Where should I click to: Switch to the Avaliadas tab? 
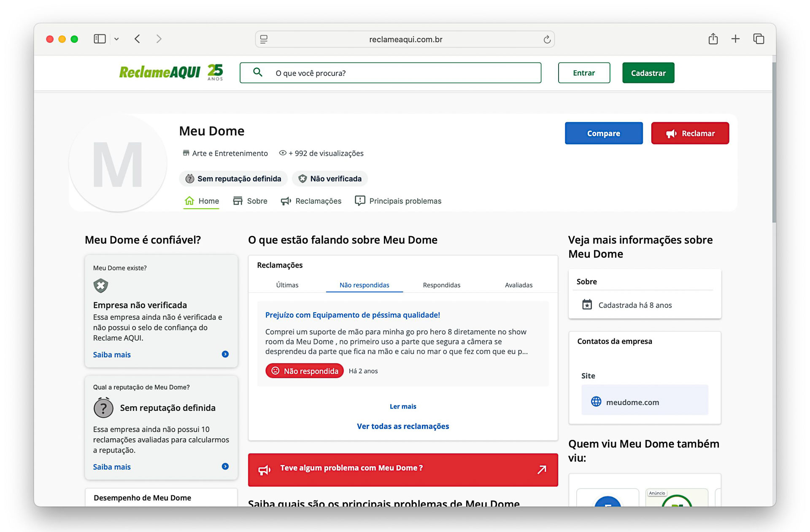[519, 285]
